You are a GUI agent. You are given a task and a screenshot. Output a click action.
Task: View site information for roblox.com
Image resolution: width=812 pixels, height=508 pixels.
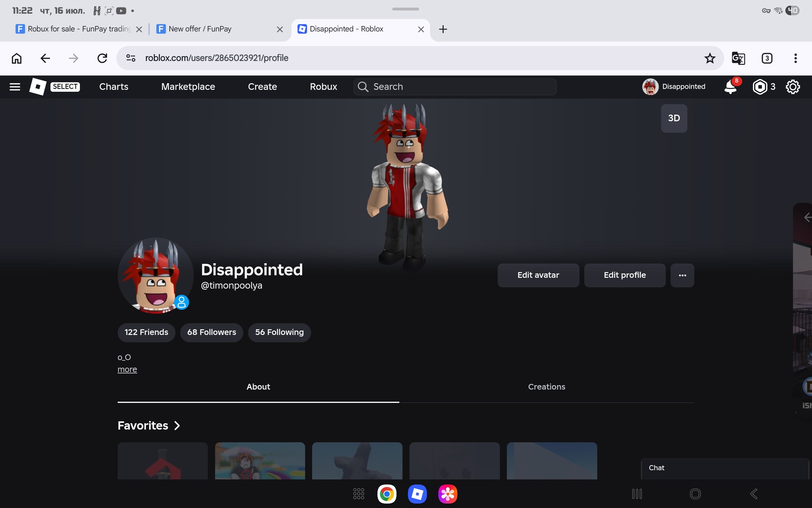pos(131,58)
